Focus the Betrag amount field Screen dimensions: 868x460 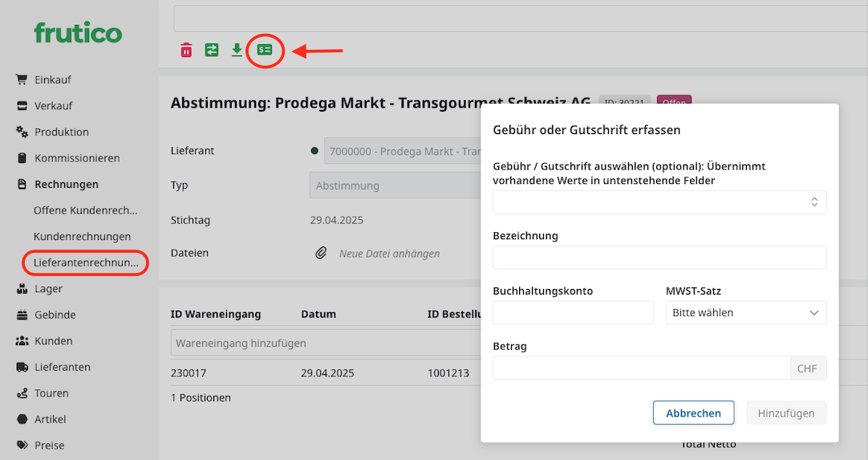pyautogui.click(x=641, y=368)
